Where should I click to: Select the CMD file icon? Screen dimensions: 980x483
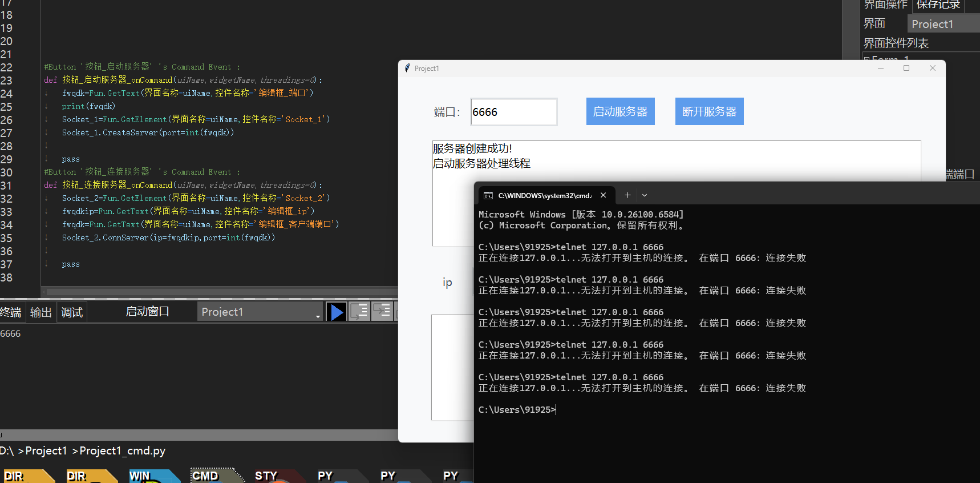coord(212,475)
